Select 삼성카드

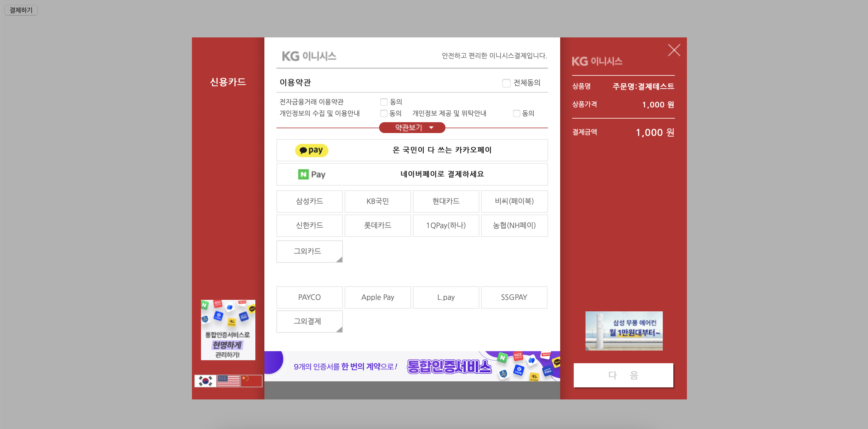click(309, 201)
